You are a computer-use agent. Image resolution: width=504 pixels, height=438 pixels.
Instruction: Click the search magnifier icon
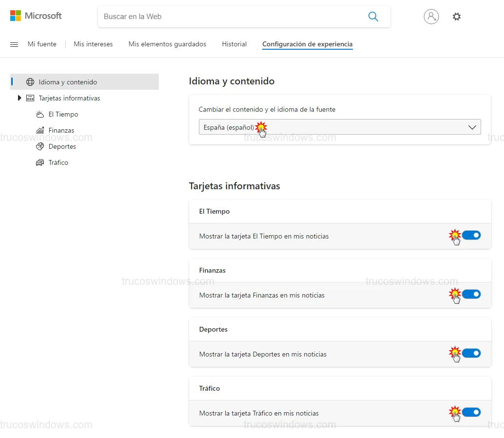[373, 17]
